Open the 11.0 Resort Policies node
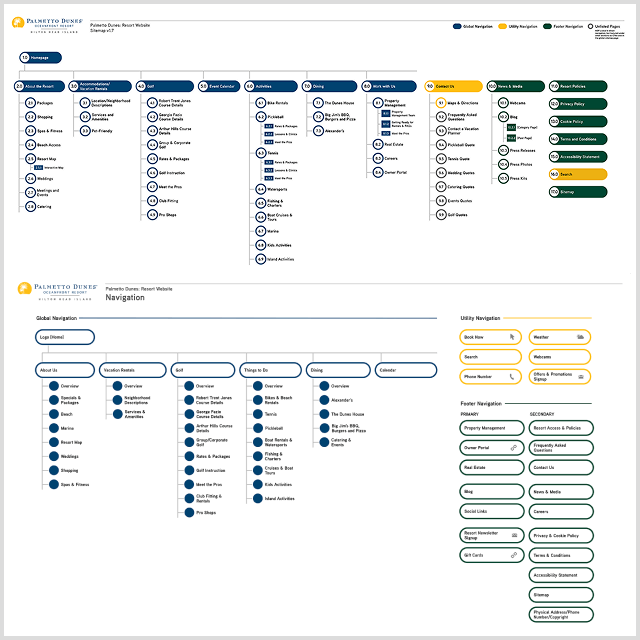Screen dimensions: 640x640 578,86
